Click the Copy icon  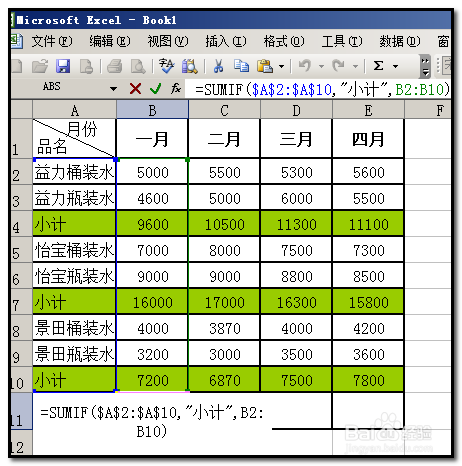point(241,66)
